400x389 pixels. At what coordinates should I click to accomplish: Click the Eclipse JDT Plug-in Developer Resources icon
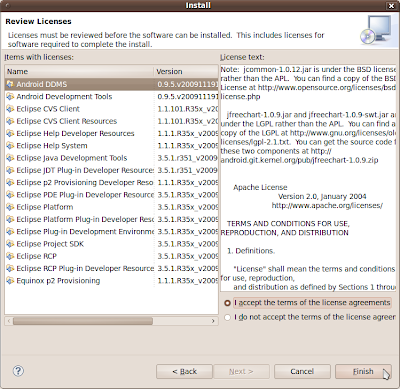pos(10,170)
